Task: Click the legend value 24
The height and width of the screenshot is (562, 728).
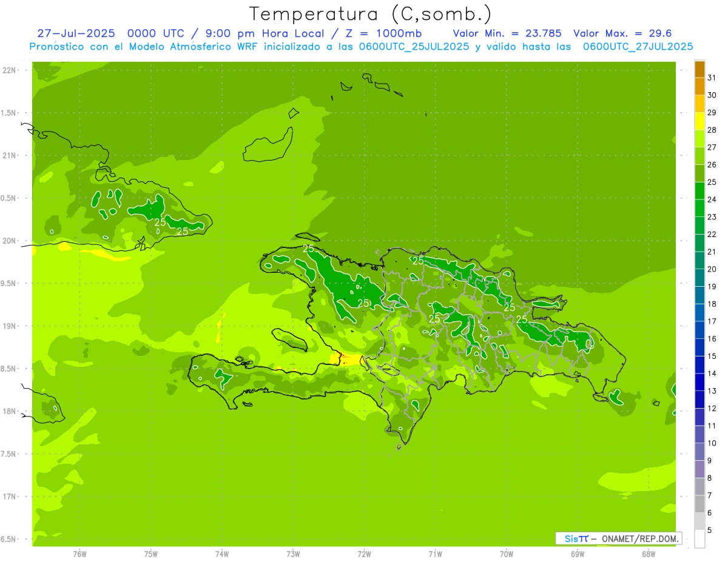Action: click(712, 199)
